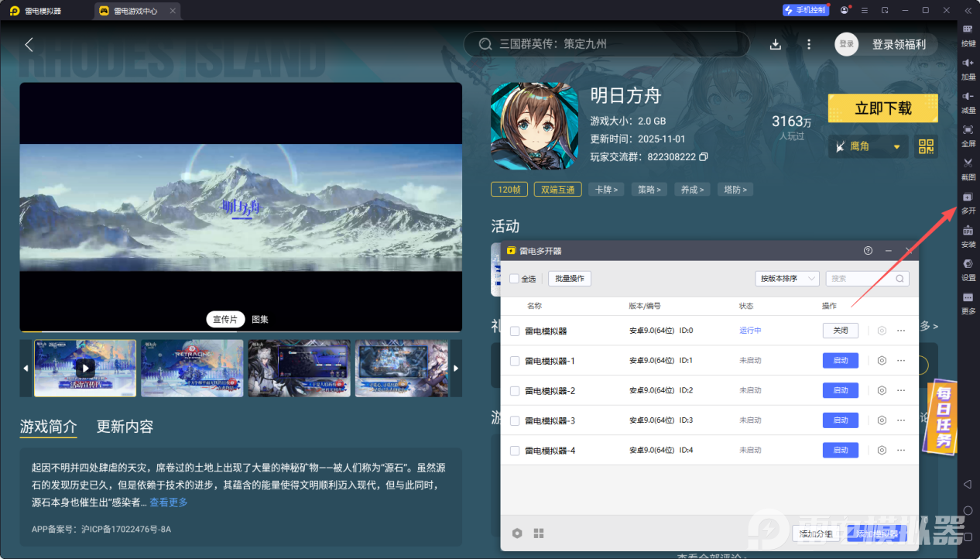Take a screenshot with 截图 tool
This screenshot has width=980, height=559.
click(968, 170)
